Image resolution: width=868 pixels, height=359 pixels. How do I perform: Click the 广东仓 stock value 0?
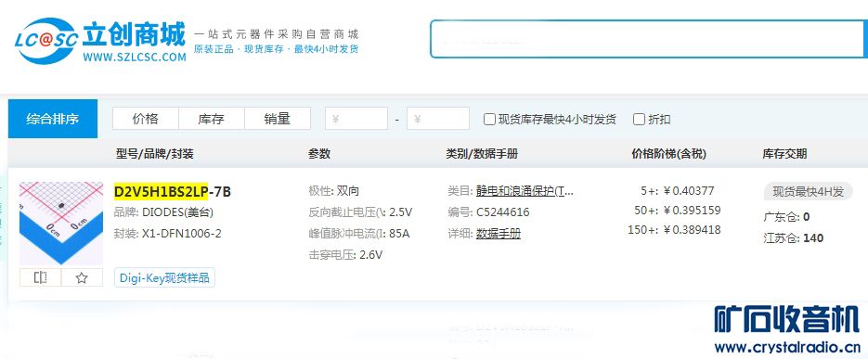tap(807, 217)
